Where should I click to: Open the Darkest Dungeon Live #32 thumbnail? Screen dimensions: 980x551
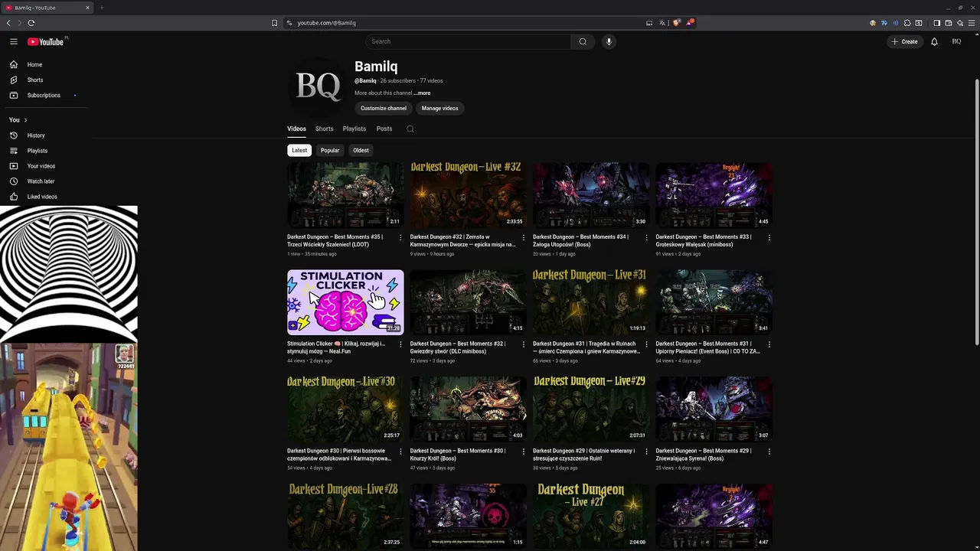(x=468, y=195)
